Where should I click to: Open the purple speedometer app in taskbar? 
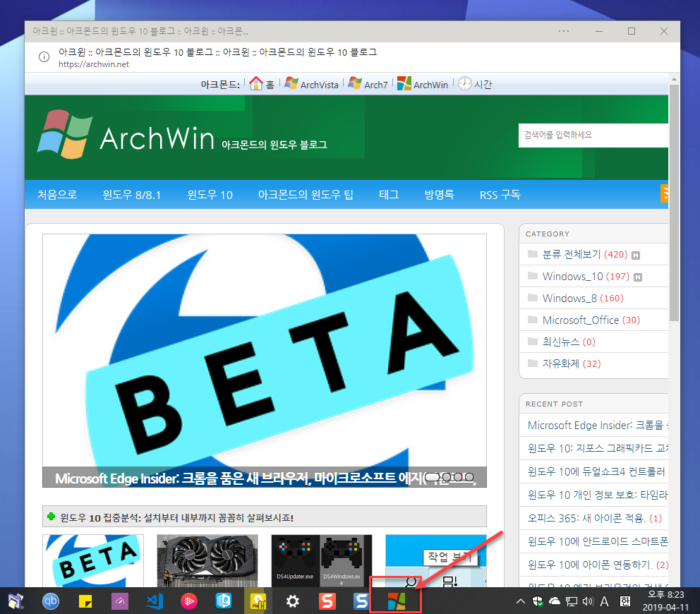(x=120, y=601)
